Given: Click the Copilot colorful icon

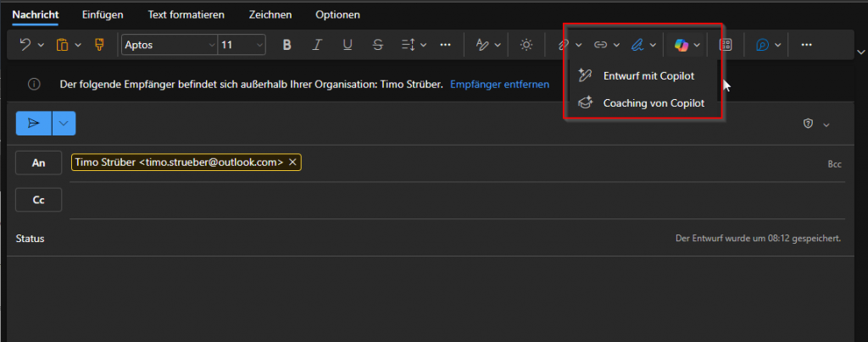Looking at the screenshot, I should coord(681,45).
